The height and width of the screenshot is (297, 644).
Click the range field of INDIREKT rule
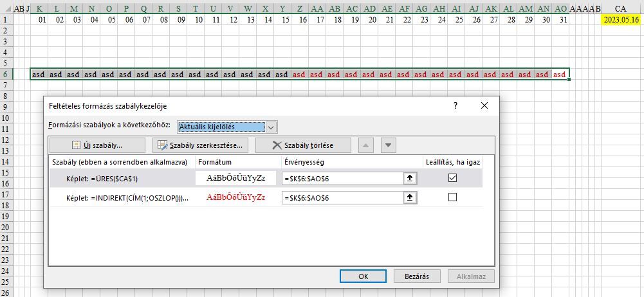click(x=343, y=198)
